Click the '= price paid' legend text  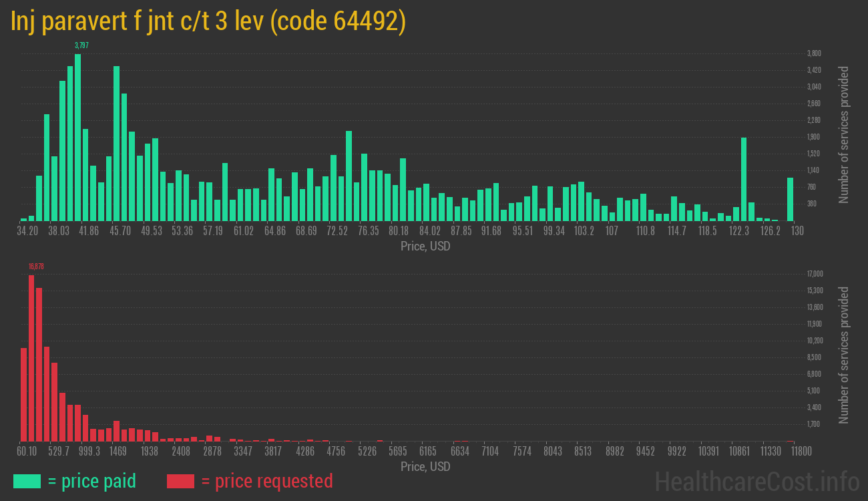[91, 481]
